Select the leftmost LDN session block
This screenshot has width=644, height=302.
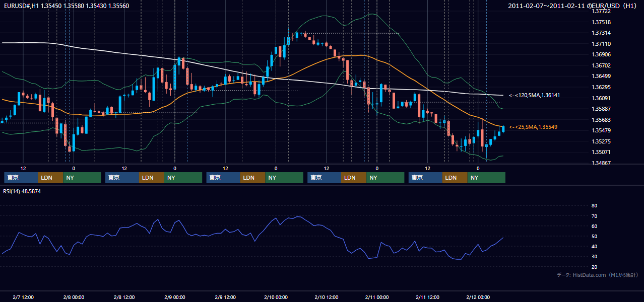tap(50, 178)
